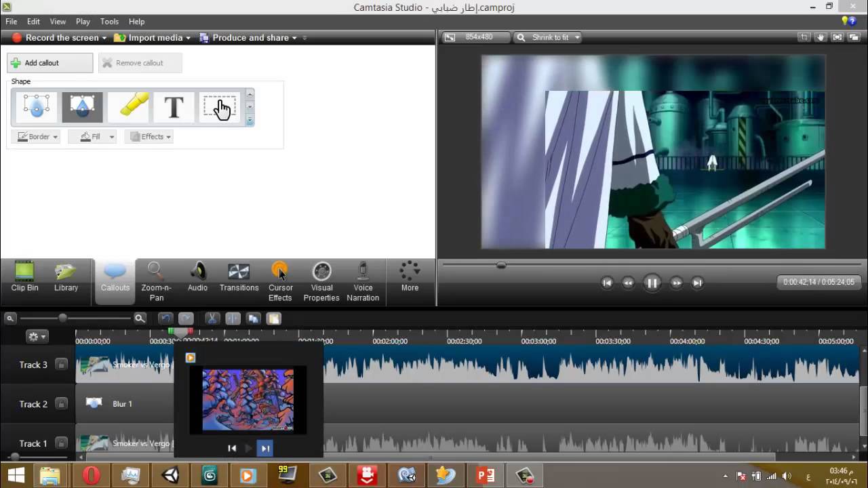Open the File menu
This screenshot has width=868, height=488.
point(12,22)
